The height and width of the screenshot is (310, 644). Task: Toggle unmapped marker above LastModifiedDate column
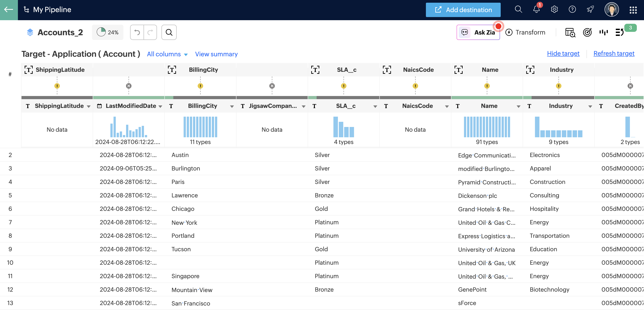click(129, 86)
